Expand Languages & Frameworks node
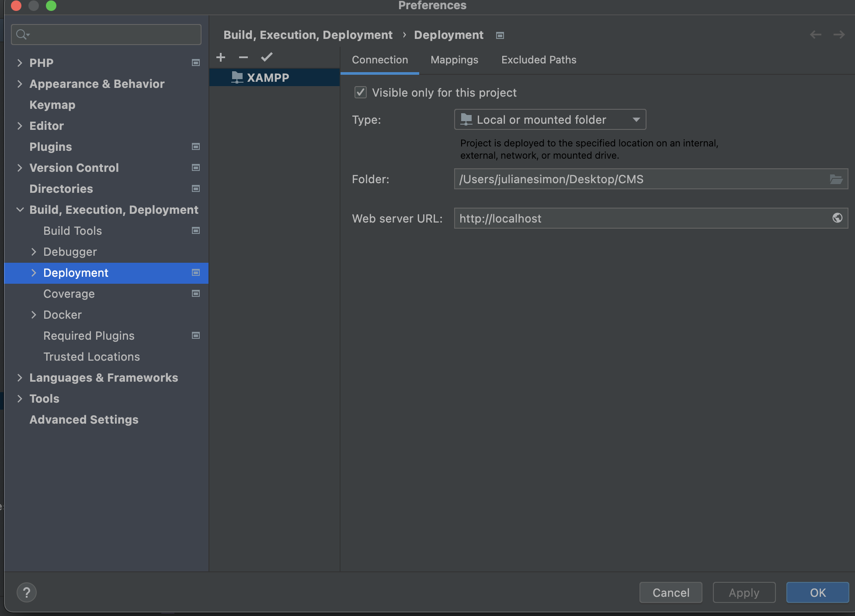855x616 pixels. tap(20, 377)
